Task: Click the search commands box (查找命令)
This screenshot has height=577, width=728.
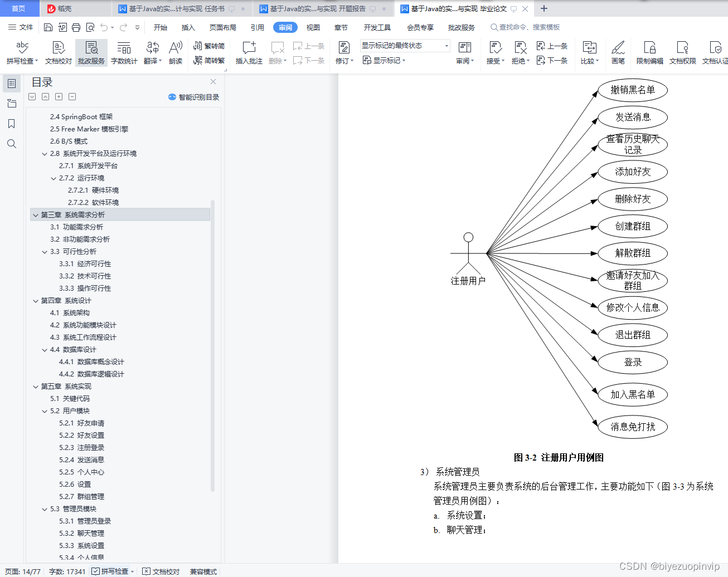Action: [x=525, y=27]
